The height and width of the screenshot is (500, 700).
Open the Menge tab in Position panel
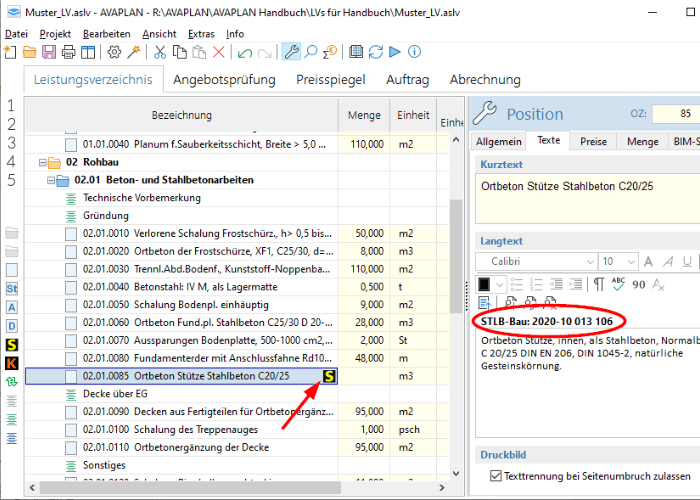pyautogui.click(x=643, y=142)
